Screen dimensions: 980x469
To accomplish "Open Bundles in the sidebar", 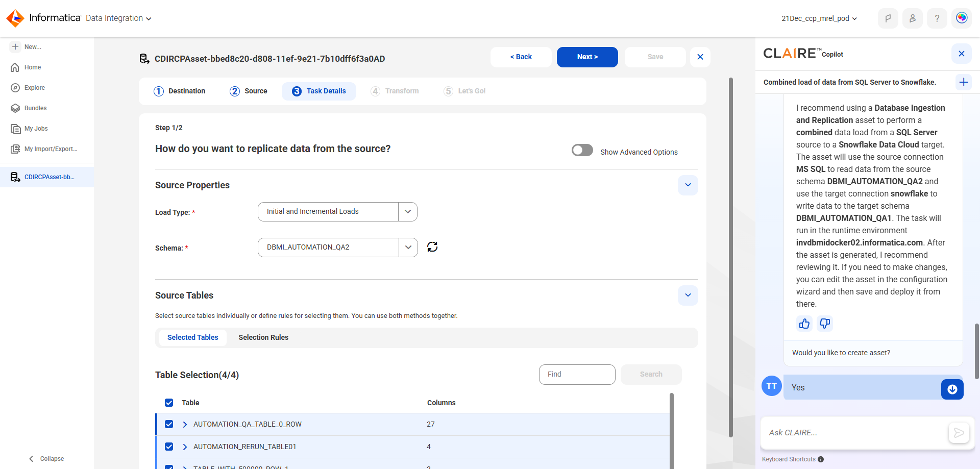I will coord(35,108).
